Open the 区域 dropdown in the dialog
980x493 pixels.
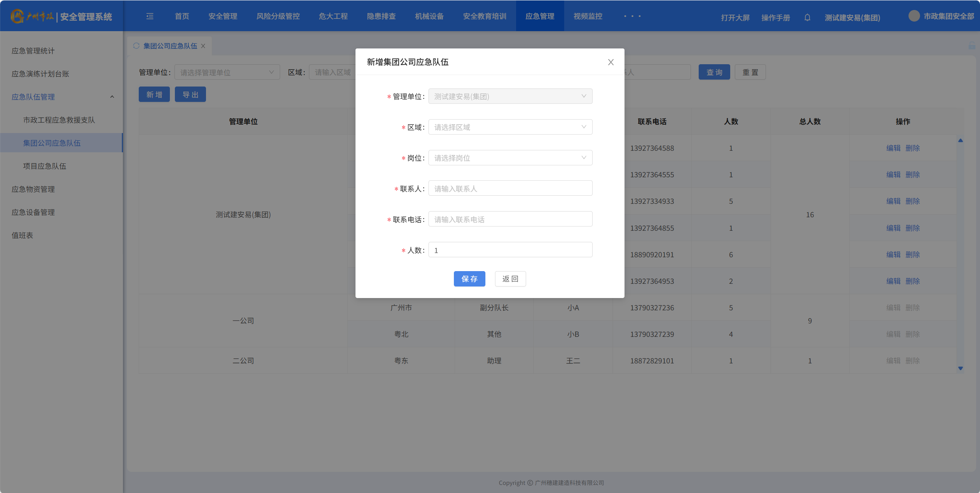[510, 127]
